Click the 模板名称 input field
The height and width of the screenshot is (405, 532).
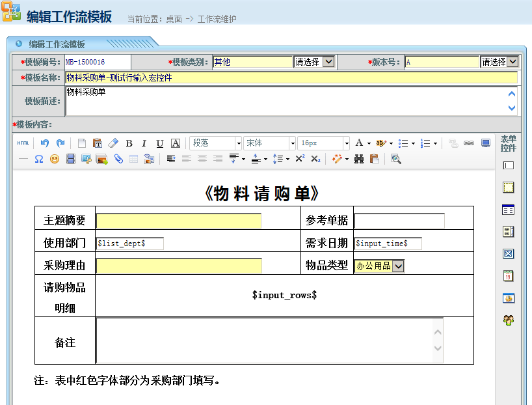point(291,77)
